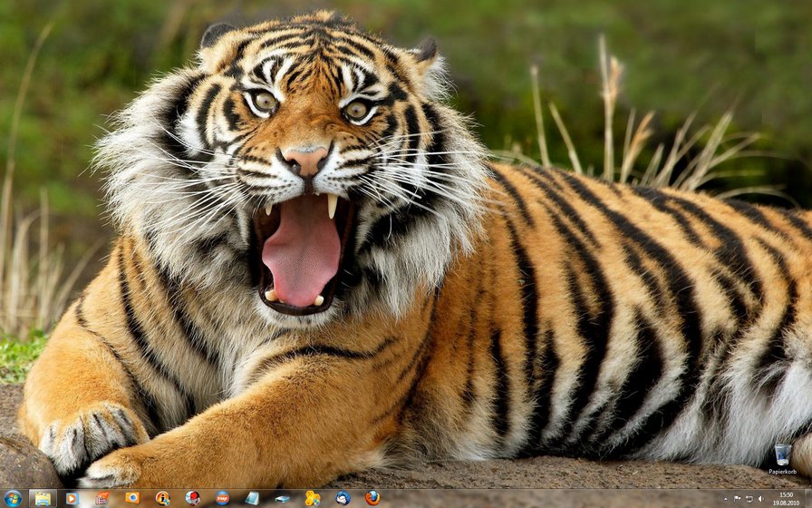Open the volume speaker control

point(761,499)
